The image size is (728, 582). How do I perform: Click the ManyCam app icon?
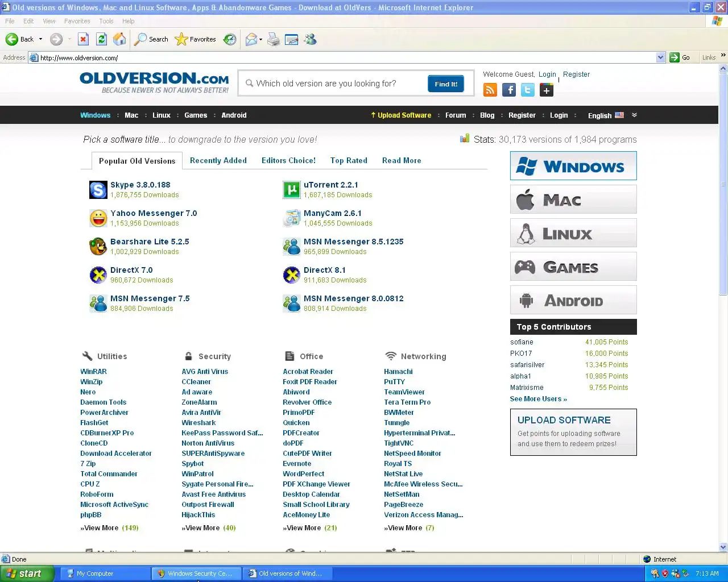coord(292,218)
